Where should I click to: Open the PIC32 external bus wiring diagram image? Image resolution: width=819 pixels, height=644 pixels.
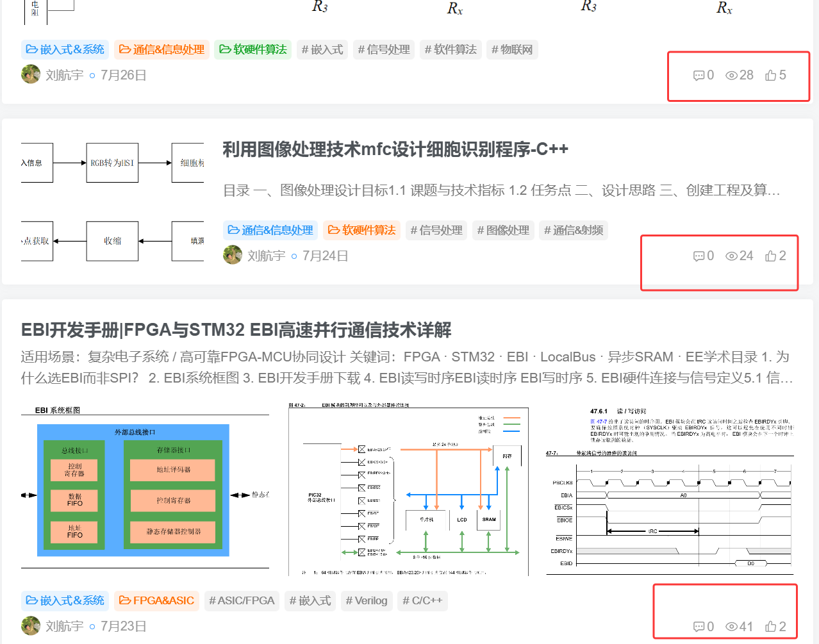(x=408, y=489)
